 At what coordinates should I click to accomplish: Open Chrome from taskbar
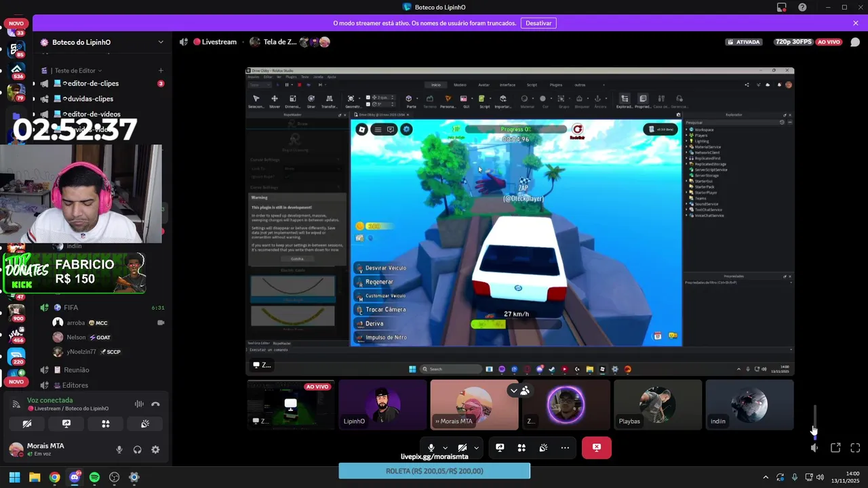pyautogui.click(x=54, y=477)
